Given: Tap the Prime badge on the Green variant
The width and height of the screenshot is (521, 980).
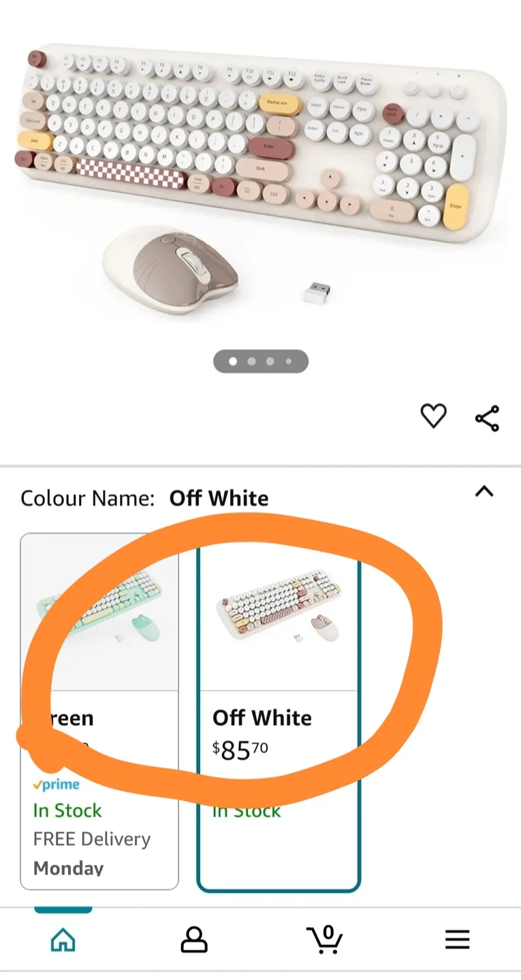Looking at the screenshot, I should coord(57,784).
